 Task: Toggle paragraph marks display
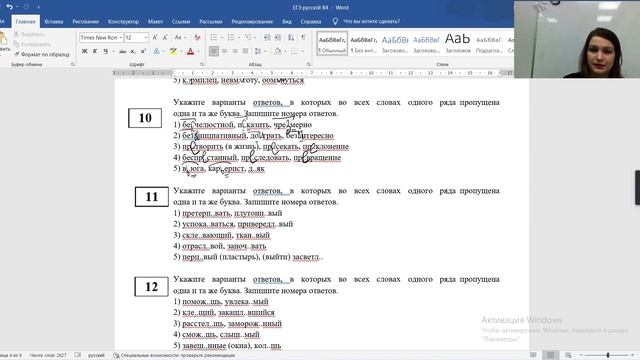coord(303,38)
